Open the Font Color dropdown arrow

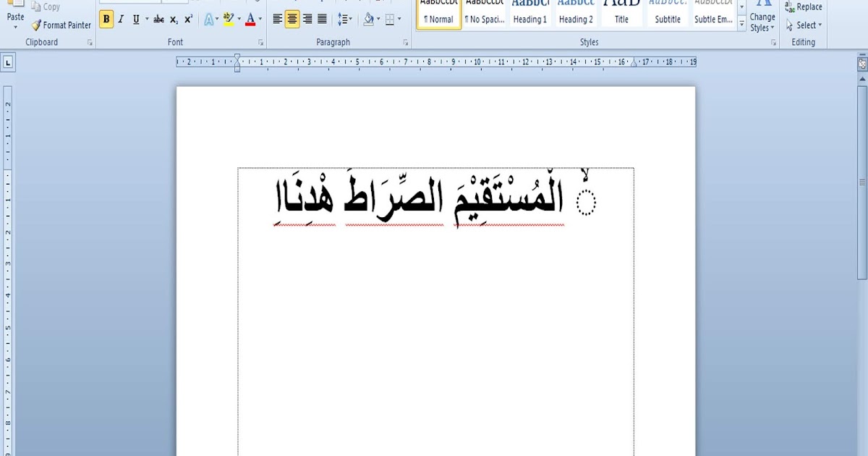point(258,19)
